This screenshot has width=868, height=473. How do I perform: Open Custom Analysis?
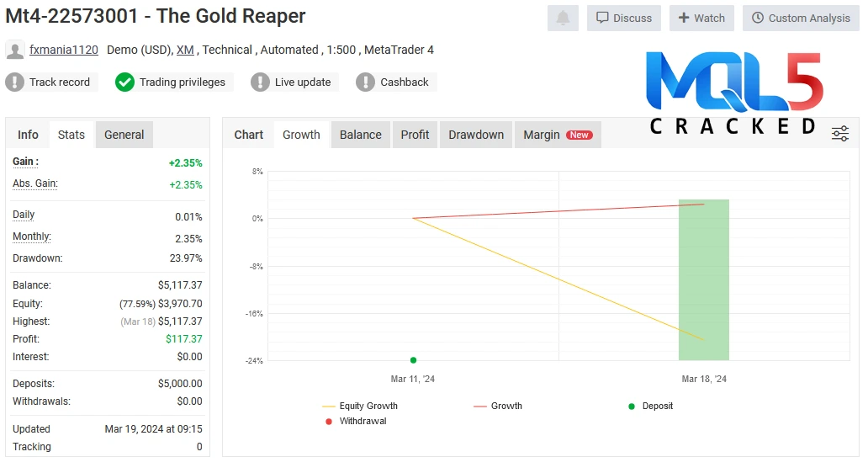point(801,19)
